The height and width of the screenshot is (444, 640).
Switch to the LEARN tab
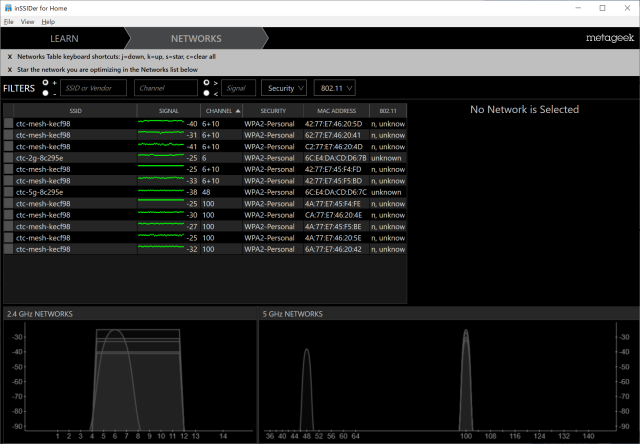click(64, 39)
